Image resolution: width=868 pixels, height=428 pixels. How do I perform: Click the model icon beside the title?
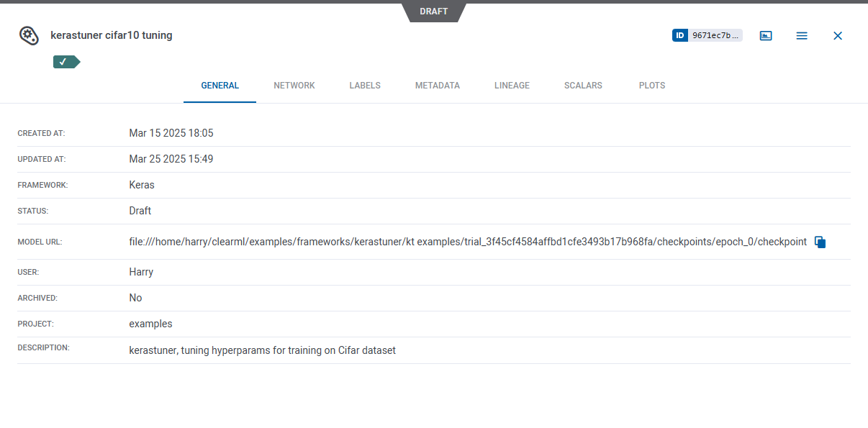pos(28,35)
